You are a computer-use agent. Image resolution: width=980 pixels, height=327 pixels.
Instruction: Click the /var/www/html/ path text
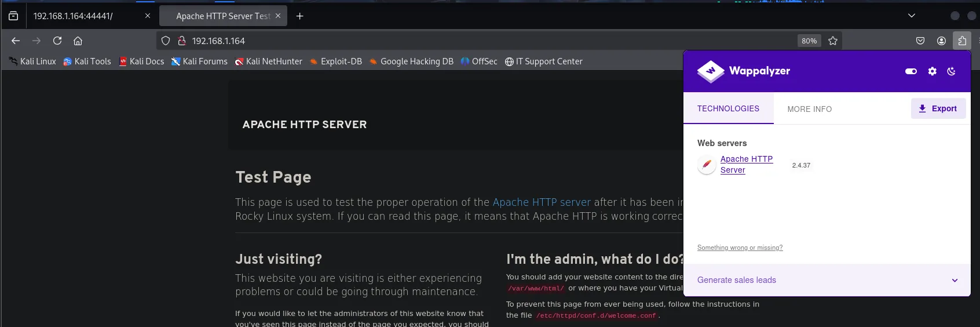536,288
